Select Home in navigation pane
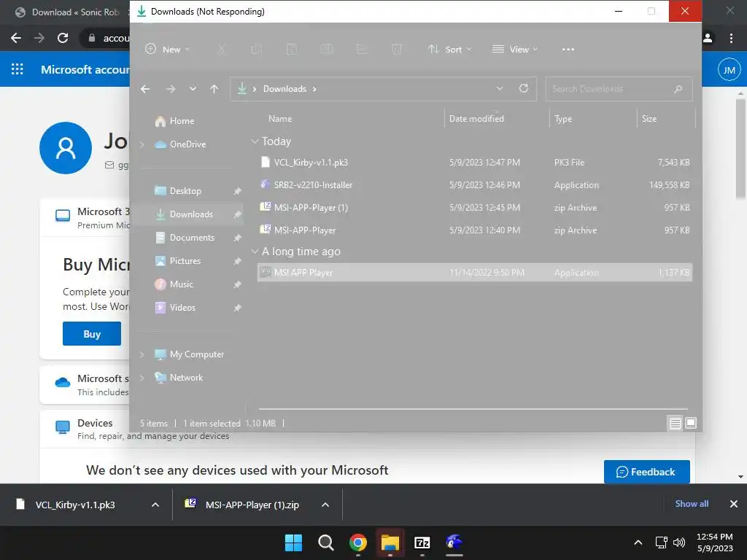The height and width of the screenshot is (560, 747). click(175, 121)
